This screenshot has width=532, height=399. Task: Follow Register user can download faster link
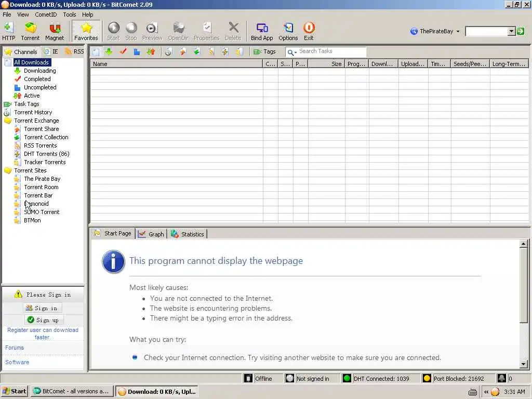(43, 334)
